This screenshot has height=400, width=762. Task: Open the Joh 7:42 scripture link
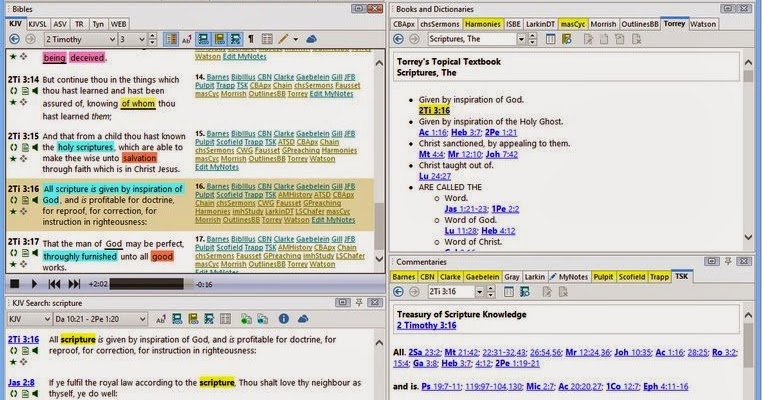502,154
